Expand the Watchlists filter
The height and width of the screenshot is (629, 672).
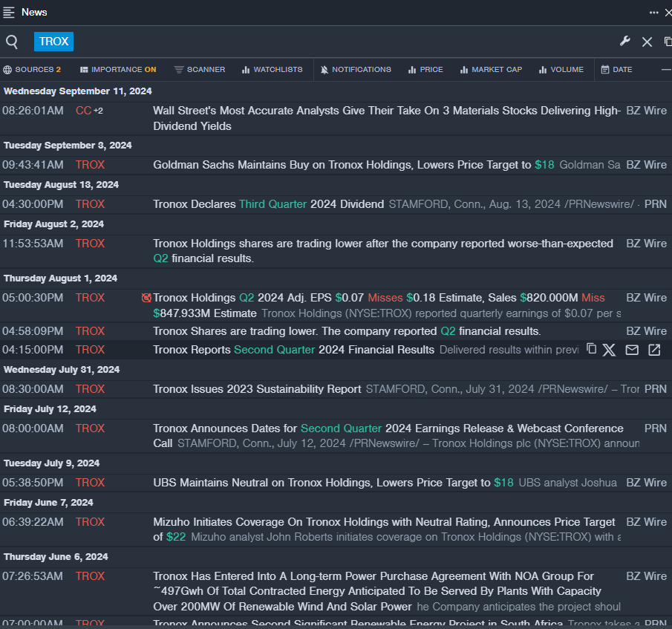click(272, 70)
